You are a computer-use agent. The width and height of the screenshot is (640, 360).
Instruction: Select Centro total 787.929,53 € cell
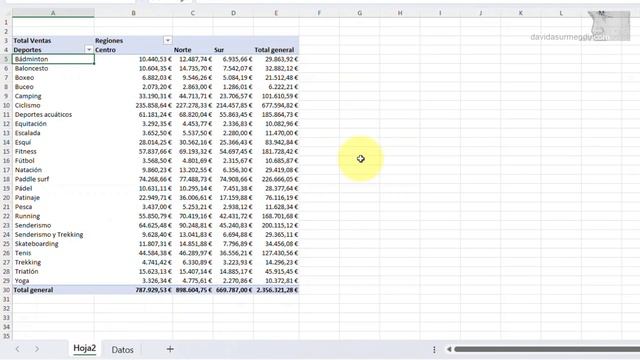click(x=133, y=290)
